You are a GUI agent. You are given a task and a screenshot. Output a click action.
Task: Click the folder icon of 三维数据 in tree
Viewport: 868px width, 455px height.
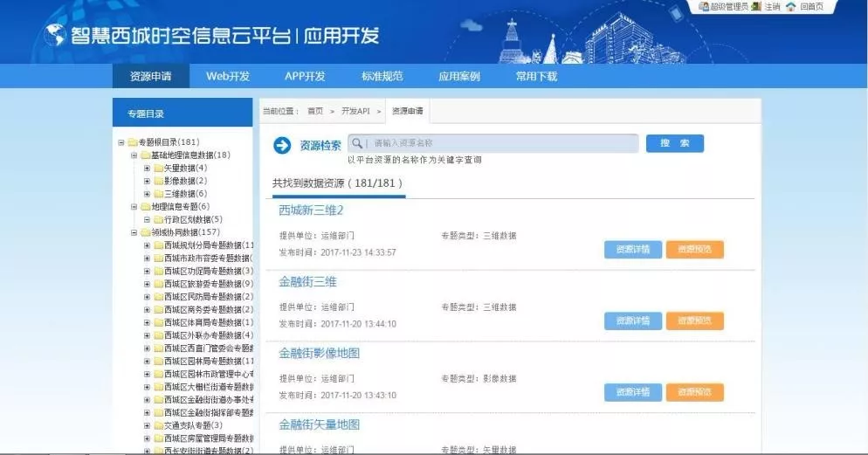158,194
